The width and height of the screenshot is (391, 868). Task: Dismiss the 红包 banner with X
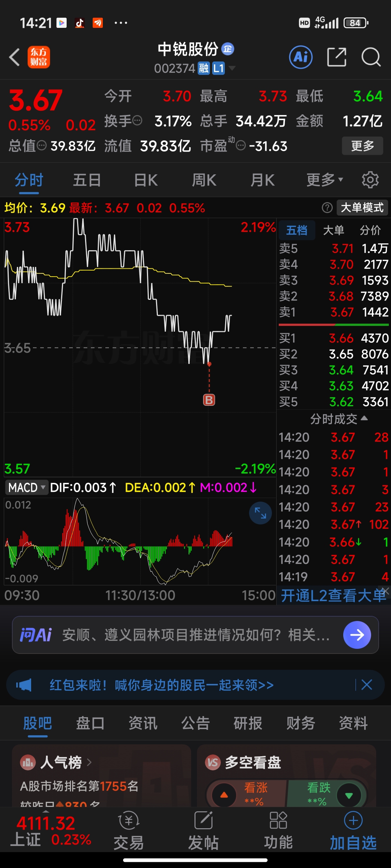click(x=367, y=685)
